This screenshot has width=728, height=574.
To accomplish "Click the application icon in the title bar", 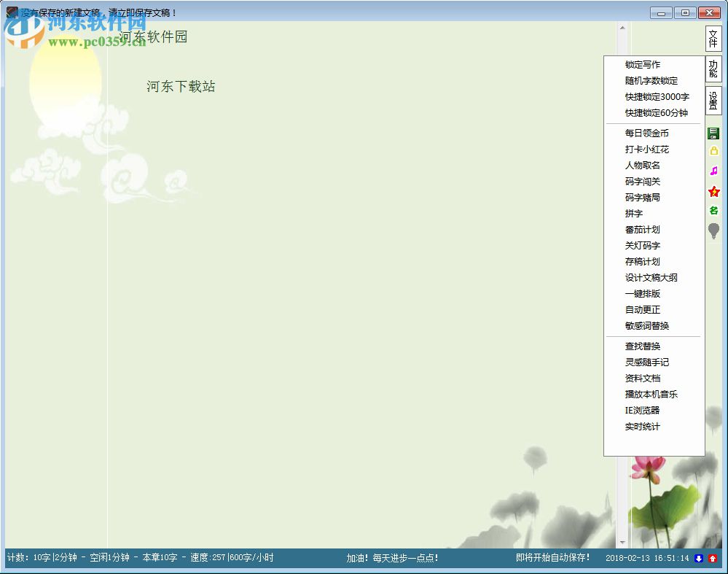I will (x=12, y=12).
